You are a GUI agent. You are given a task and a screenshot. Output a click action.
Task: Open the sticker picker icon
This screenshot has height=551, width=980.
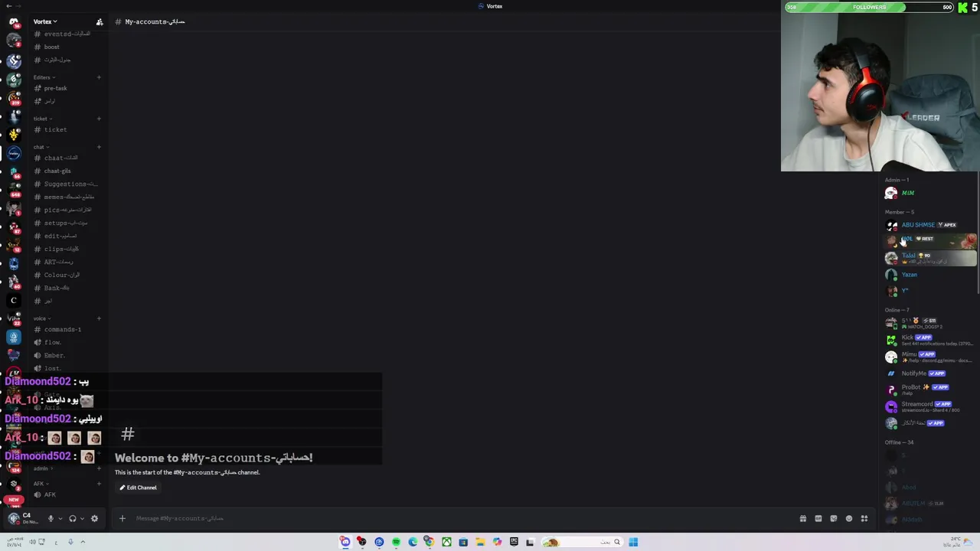click(x=834, y=518)
